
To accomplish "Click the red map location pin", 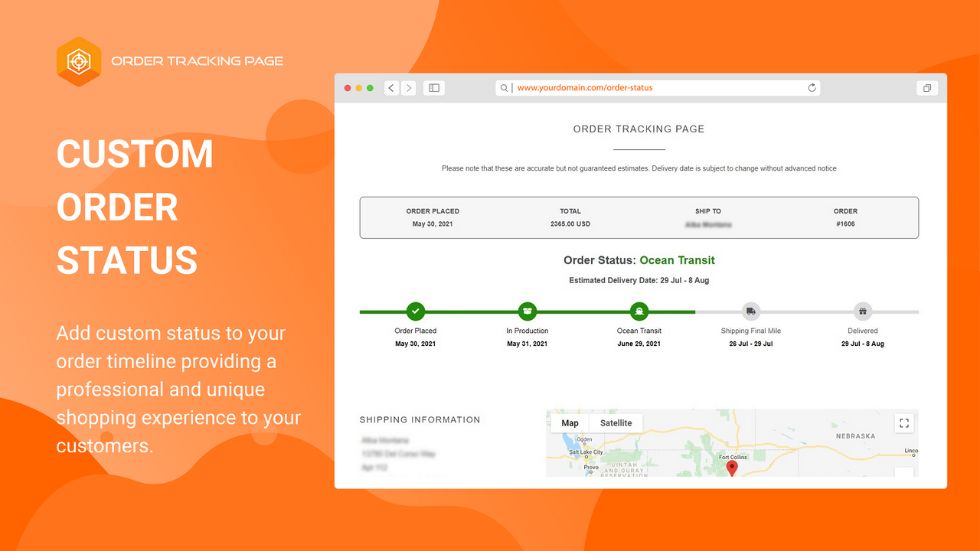I will (732, 468).
